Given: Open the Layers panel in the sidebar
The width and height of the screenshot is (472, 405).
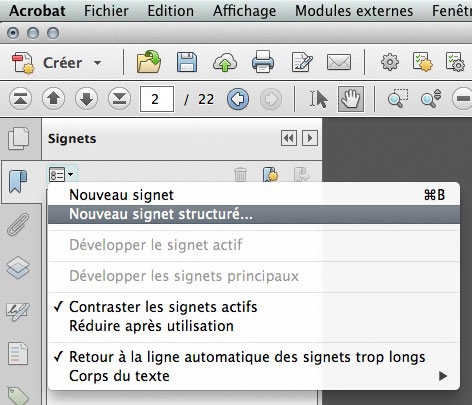Looking at the screenshot, I should (18, 267).
